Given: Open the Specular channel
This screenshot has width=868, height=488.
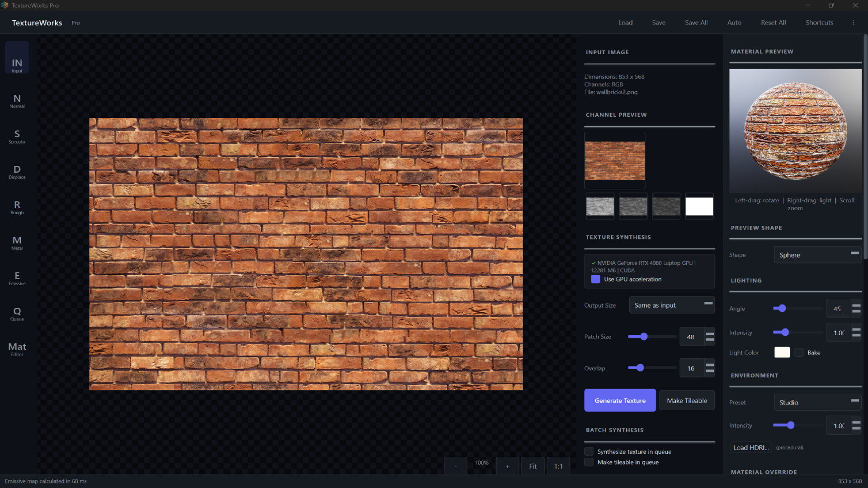Looking at the screenshot, I should coord(17,136).
